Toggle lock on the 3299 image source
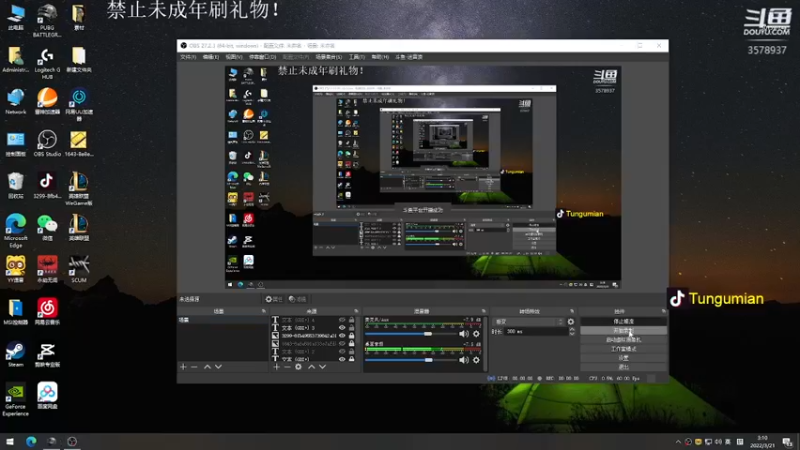Screen dimensions: 800x450 coord(352,336)
